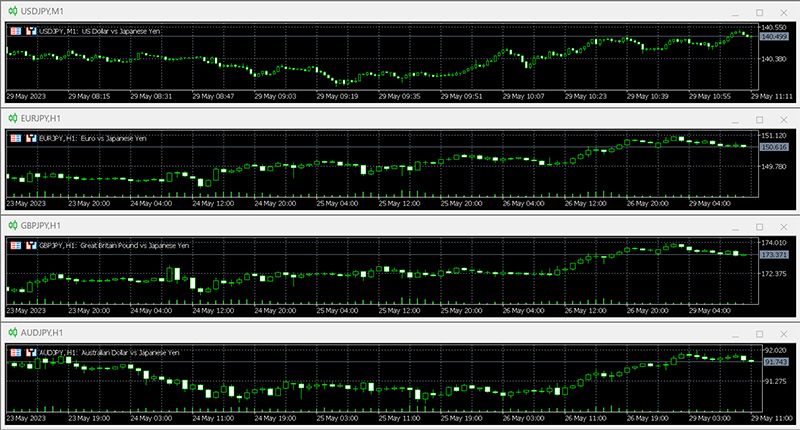800x430 pixels.
Task: Click '24 May 11:00' on AUDJPY time axis
Action: (x=213, y=418)
